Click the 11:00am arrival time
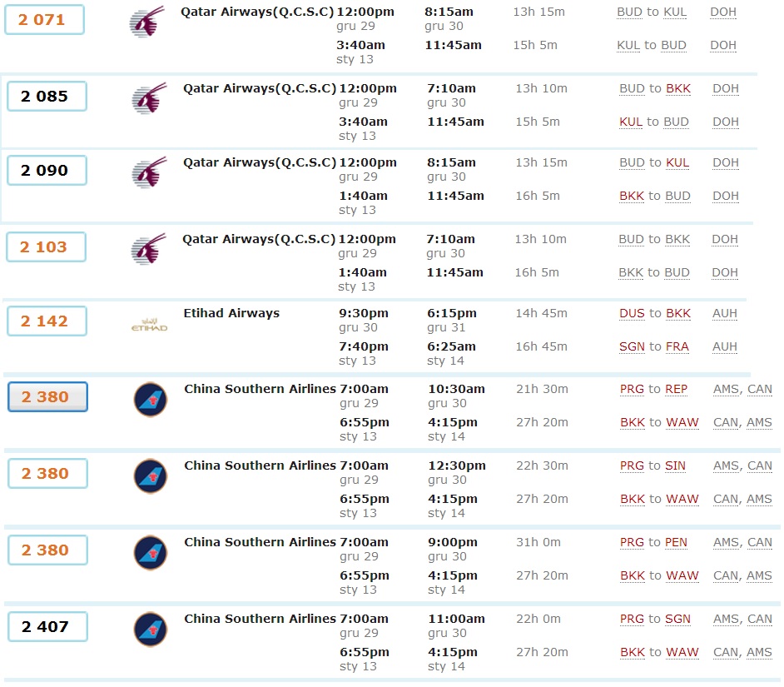 tap(456, 619)
